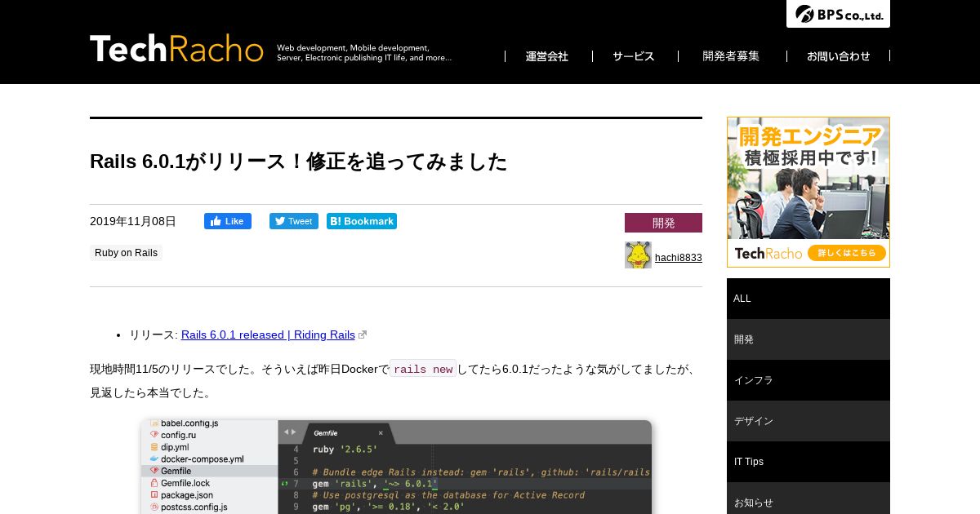Select the ALL category in the sidebar
Image resolution: width=980 pixels, height=514 pixels.
[808, 299]
